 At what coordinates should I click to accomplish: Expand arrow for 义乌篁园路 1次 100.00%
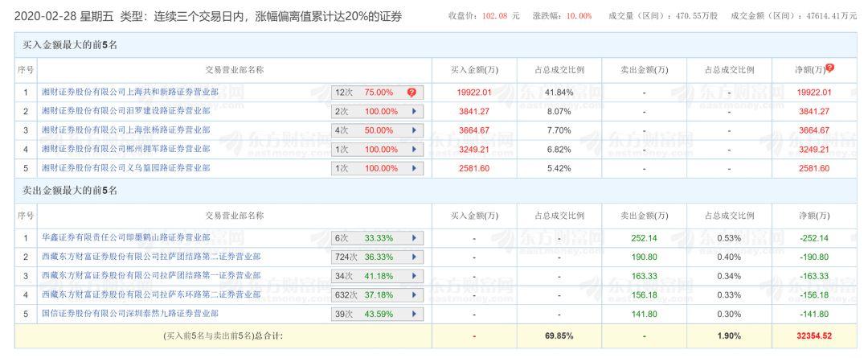pos(414,168)
